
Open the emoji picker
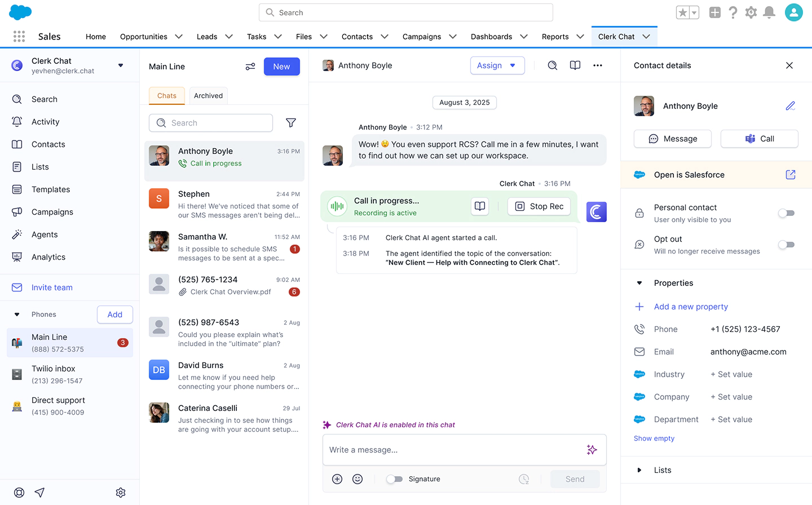coord(358,479)
